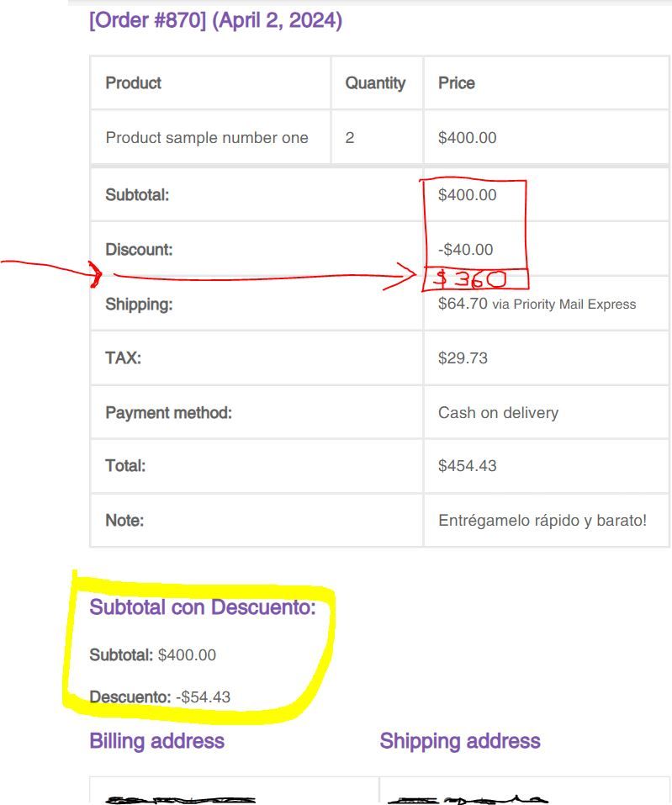Click the -$40.00 discount amount

coord(466,250)
